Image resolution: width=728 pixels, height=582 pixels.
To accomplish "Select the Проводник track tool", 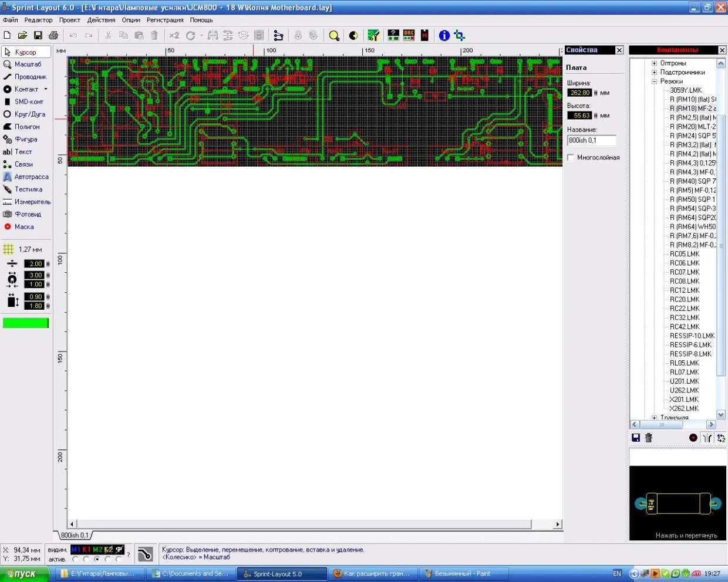I will 26,77.
